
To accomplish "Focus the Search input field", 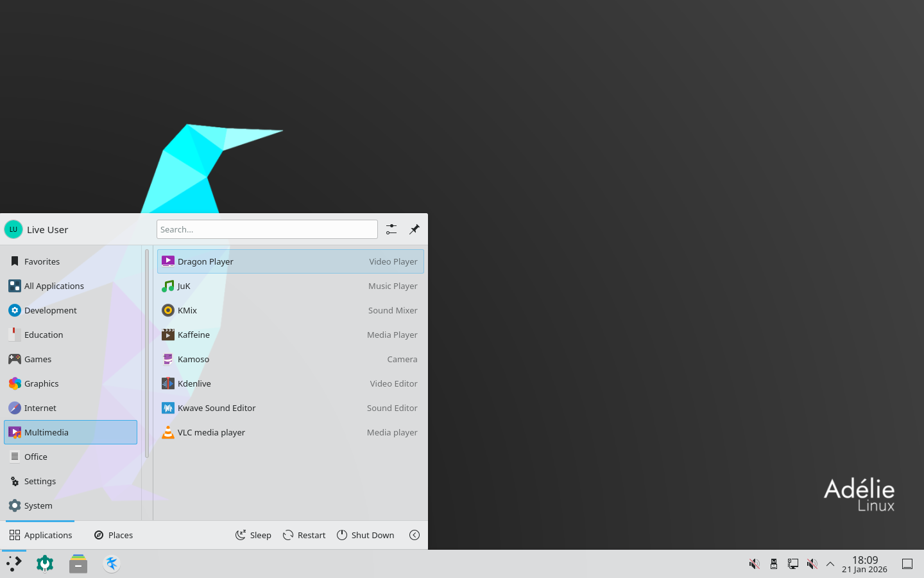I will click(x=267, y=229).
